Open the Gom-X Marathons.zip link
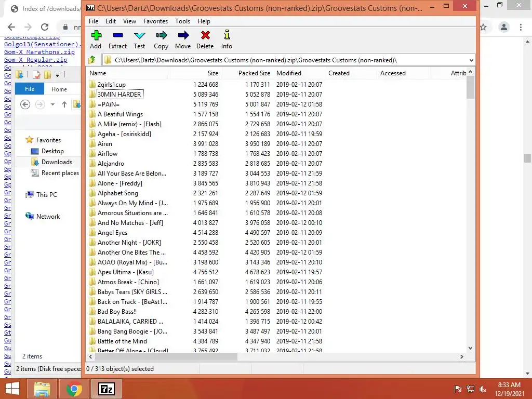The width and height of the screenshot is (532, 399). coord(39,52)
